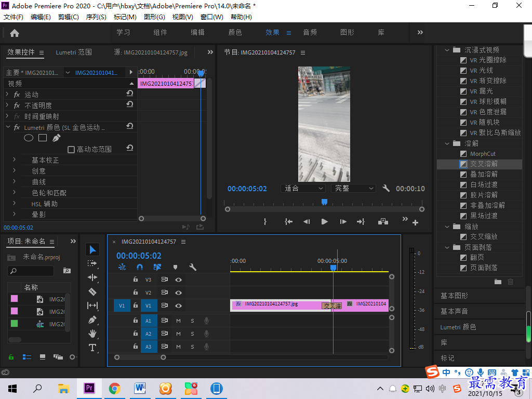Select the Selection arrow tool
This screenshot has height=399, width=532.
92,250
